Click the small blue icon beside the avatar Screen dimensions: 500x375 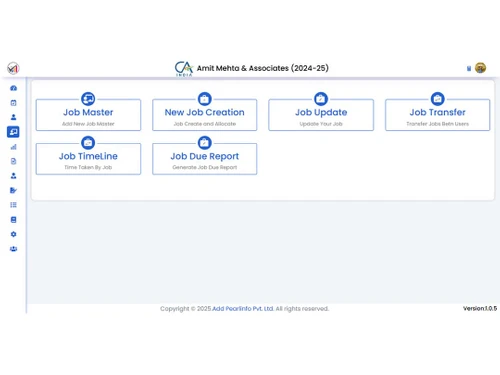(469, 68)
